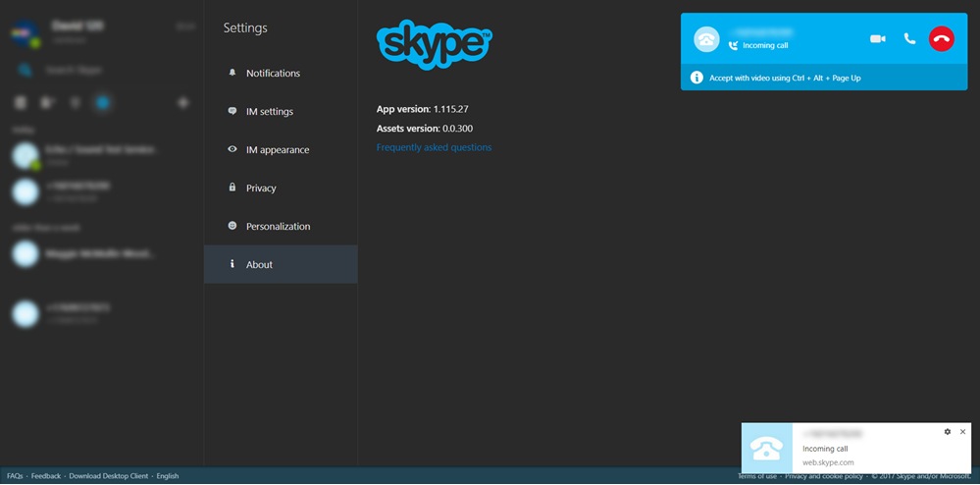Click the telephone thumbnail in the toast
The image size is (980, 485).
pyautogui.click(x=767, y=448)
